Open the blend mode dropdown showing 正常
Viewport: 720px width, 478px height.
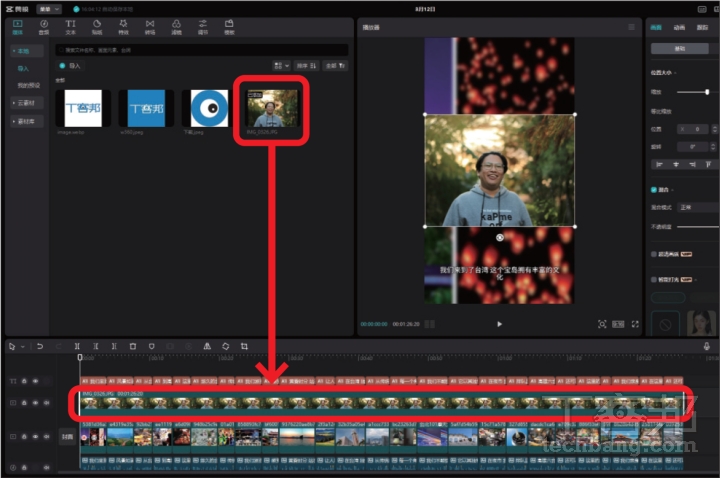pos(698,208)
